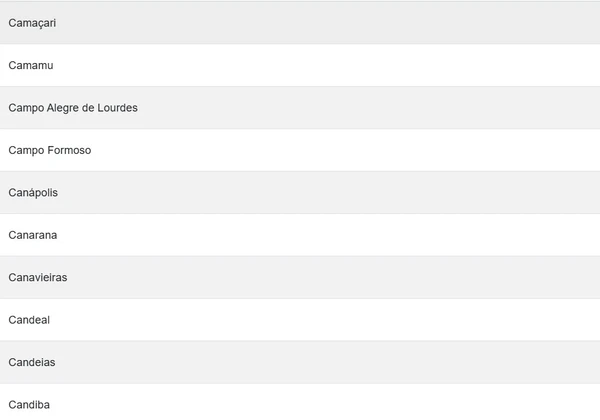Select the entry between Canavieiras and Candeias

29,320
